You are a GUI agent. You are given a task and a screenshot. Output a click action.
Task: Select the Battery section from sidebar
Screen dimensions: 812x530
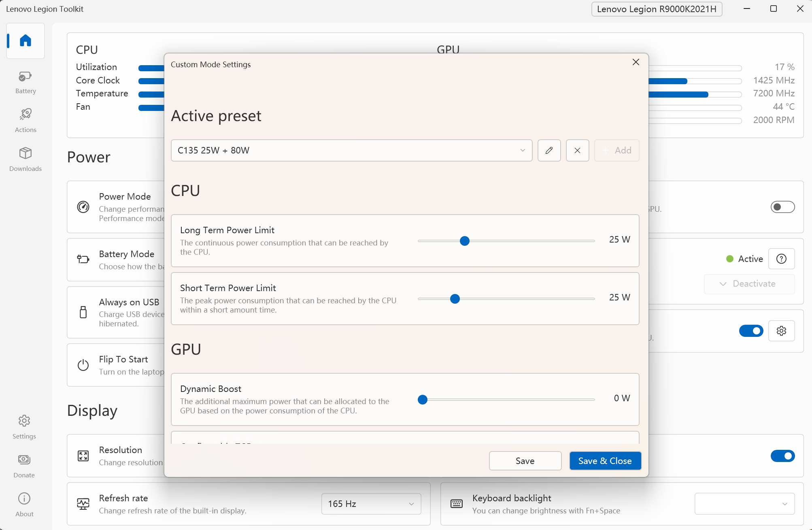pyautogui.click(x=25, y=81)
